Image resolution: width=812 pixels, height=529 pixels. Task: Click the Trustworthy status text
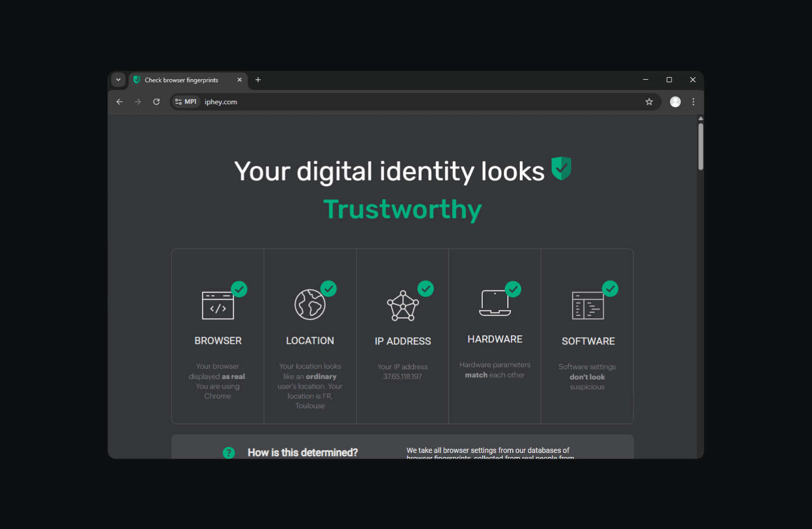point(402,210)
